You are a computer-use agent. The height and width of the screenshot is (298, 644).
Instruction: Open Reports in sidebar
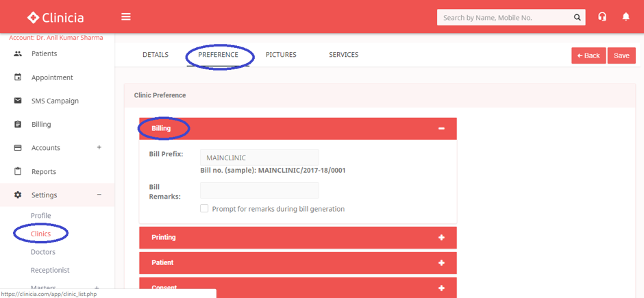44,171
